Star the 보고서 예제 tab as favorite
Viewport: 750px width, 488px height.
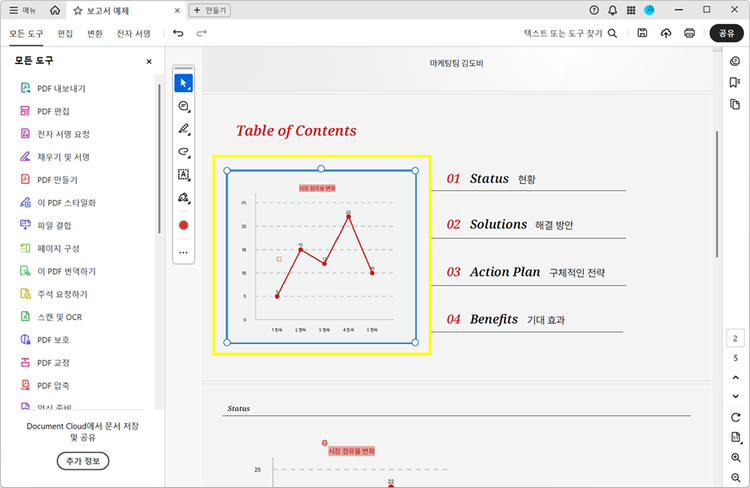pyautogui.click(x=78, y=10)
